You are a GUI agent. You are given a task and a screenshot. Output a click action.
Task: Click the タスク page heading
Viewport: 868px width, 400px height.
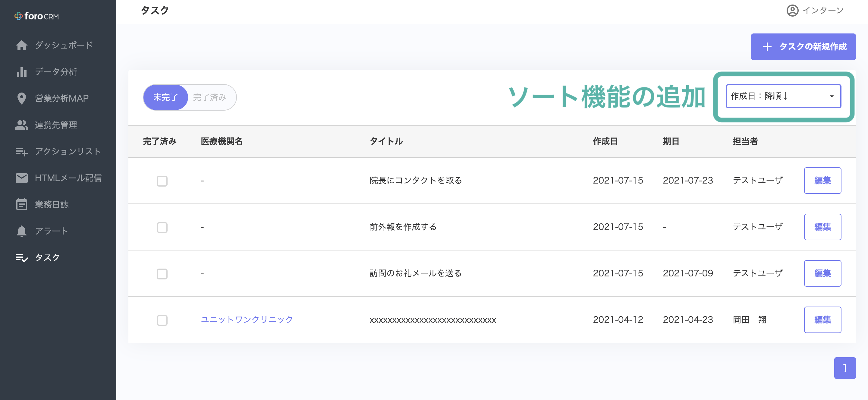tap(155, 11)
